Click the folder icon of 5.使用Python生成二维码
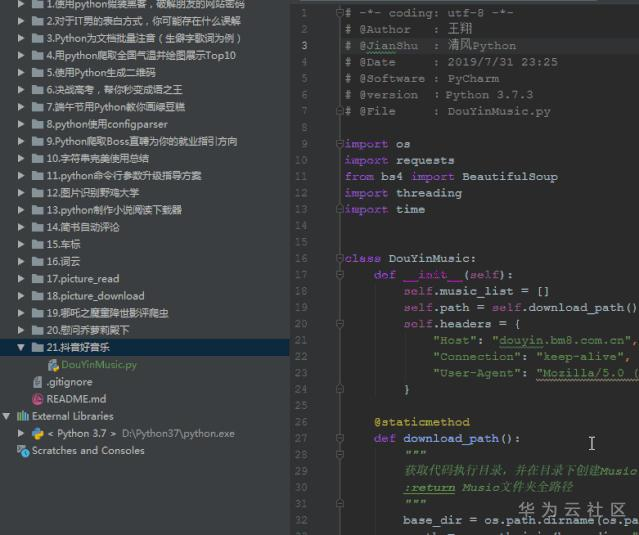Screen dimensions: 639x535 pos(37,73)
